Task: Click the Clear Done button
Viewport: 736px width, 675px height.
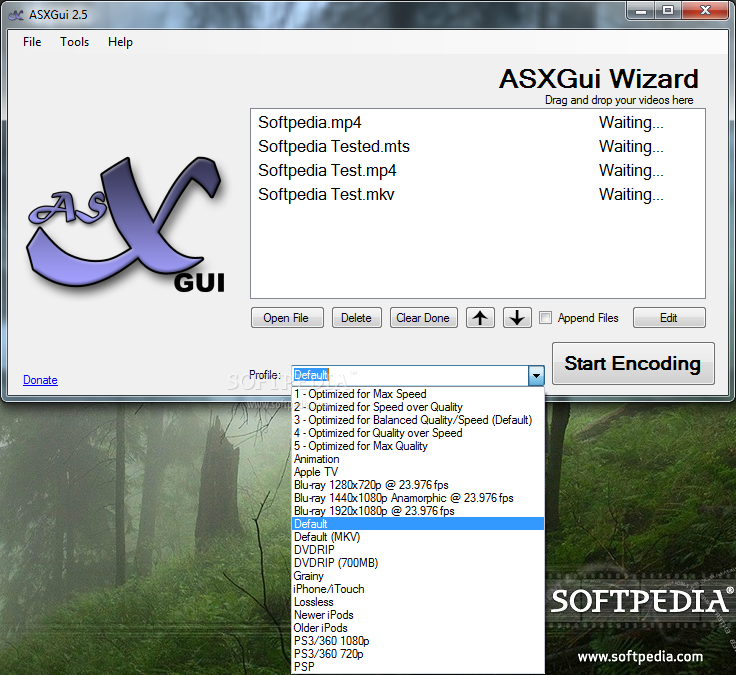Action: click(423, 318)
